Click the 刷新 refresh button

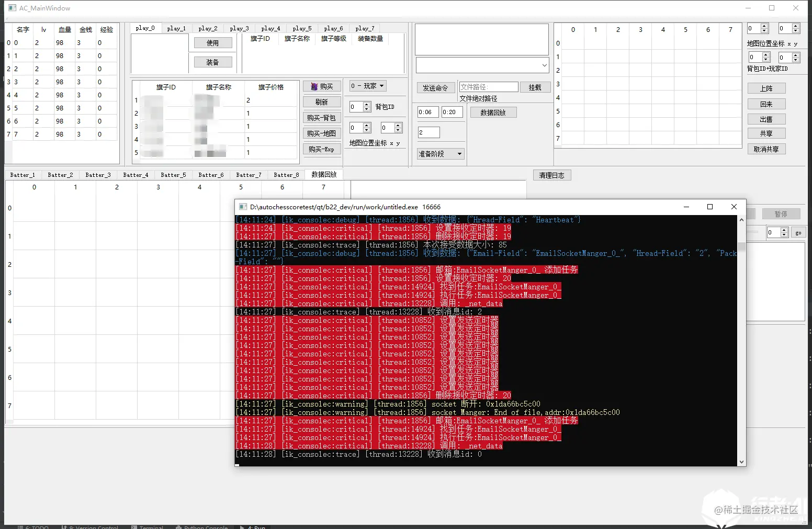point(322,102)
